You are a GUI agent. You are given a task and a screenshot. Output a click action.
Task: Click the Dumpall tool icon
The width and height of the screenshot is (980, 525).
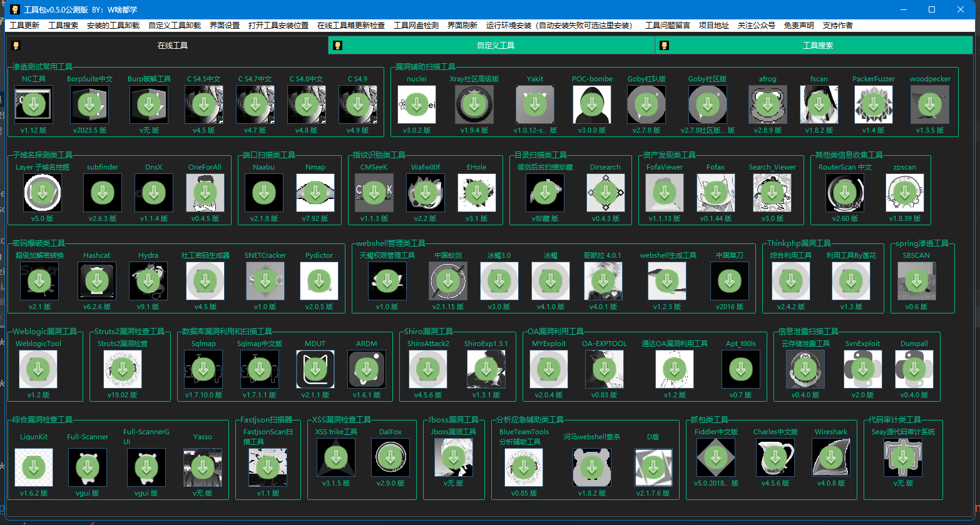point(914,369)
